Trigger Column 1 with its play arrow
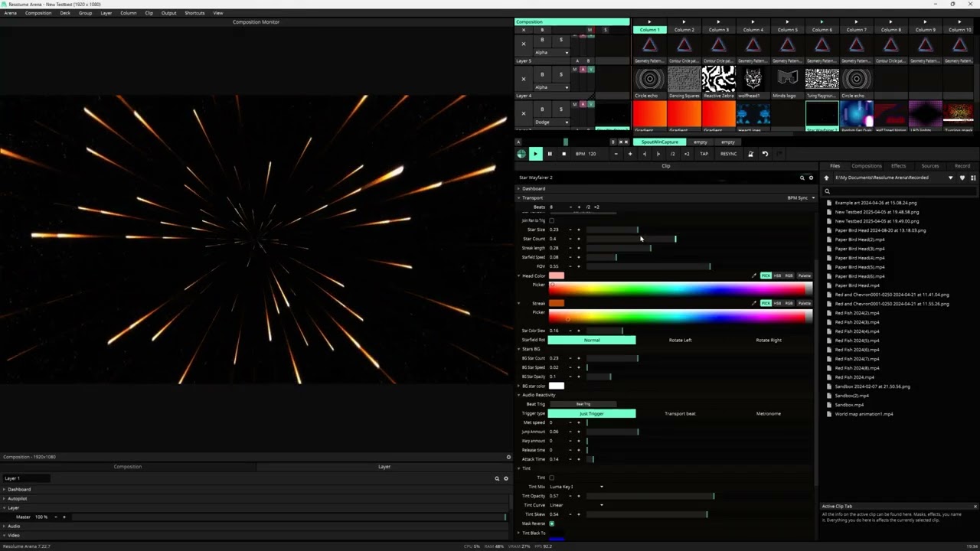980x551 pixels. [x=649, y=21]
